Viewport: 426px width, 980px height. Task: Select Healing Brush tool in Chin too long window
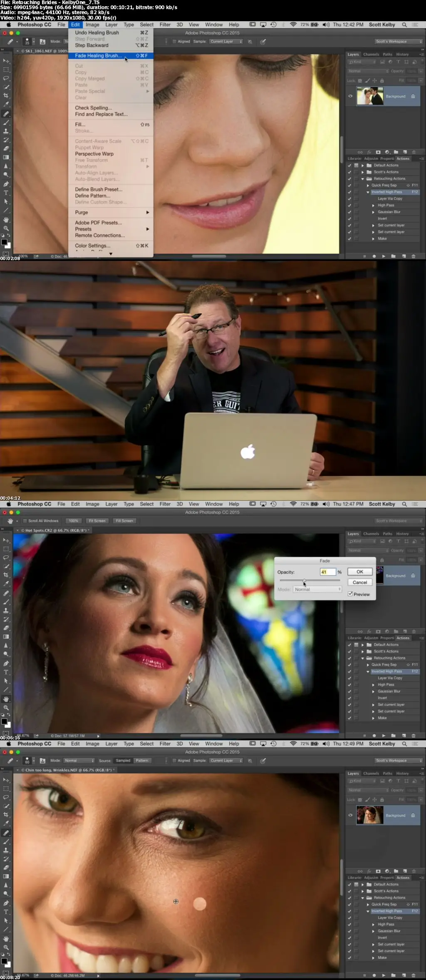click(x=6, y=833)
